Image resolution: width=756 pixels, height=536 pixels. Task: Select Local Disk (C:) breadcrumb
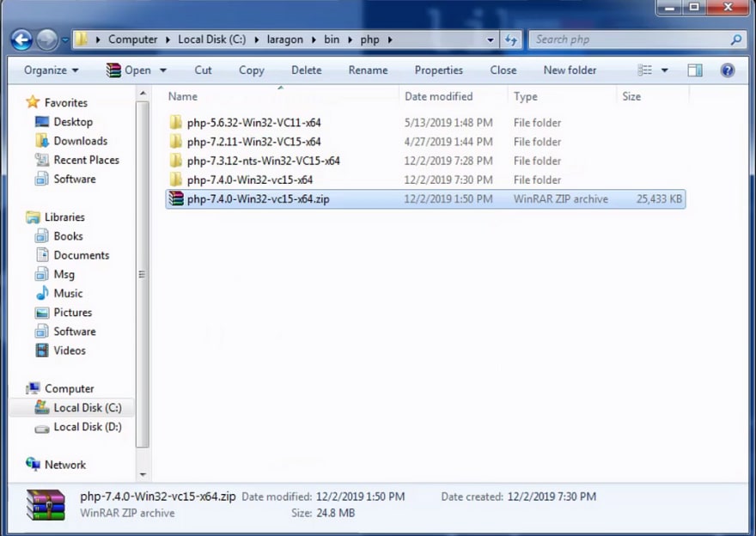click(211, 40)
